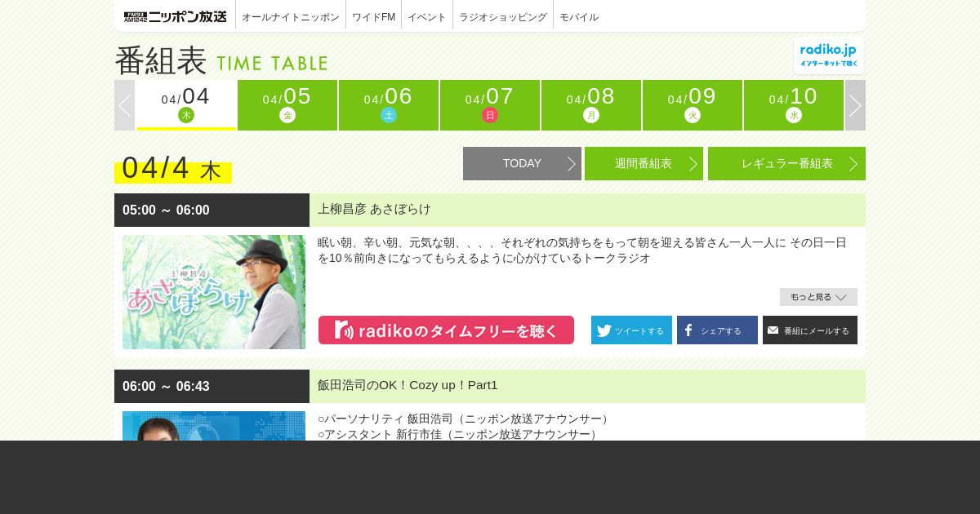Open 上柳昌彦 あさぼらけ program title
The width and height of the screenshot is (980, 514).
point(374,209)
